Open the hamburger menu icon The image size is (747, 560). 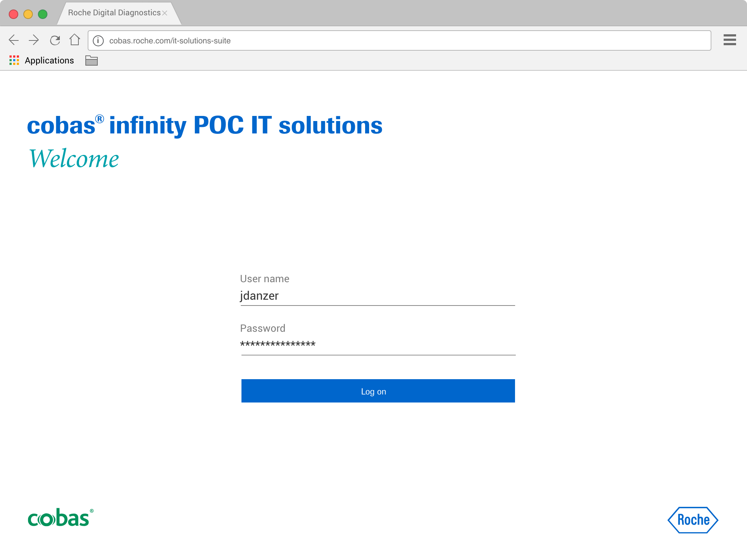click(729, 40)
